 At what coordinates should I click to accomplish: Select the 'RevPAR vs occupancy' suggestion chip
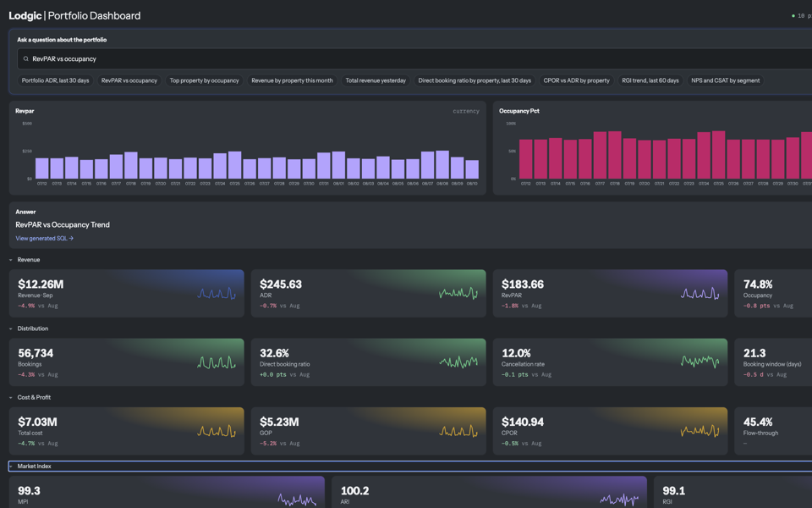point(129,80)
